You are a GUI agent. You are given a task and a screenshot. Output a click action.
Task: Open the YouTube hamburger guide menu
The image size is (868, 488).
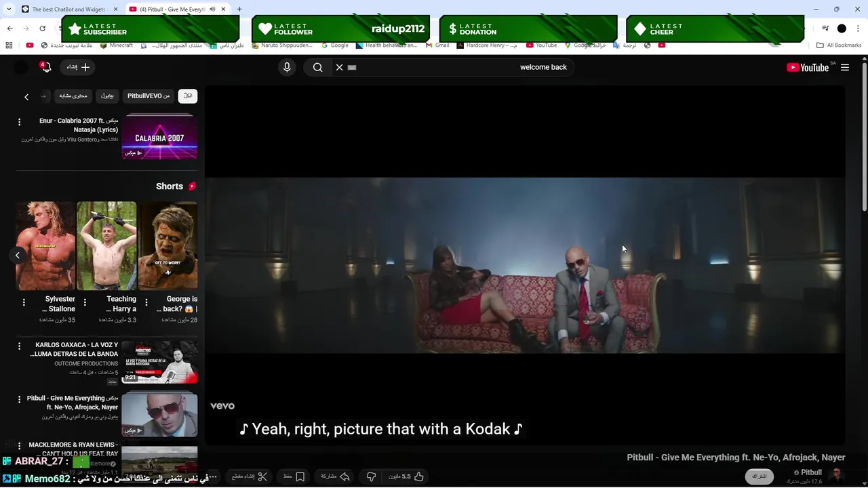[x=845, y=67]
